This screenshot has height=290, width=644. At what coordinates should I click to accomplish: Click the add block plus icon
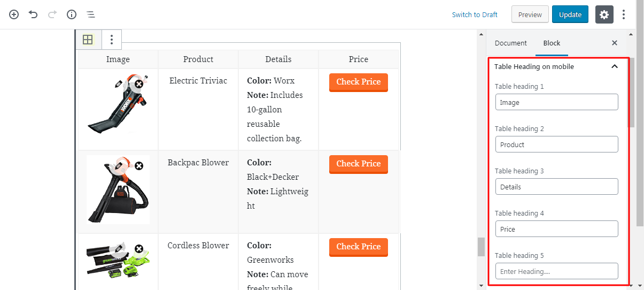click(x=14, y=14)
